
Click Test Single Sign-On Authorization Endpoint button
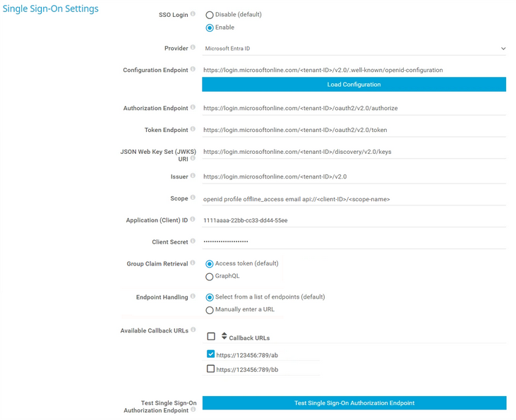point(354,403)
